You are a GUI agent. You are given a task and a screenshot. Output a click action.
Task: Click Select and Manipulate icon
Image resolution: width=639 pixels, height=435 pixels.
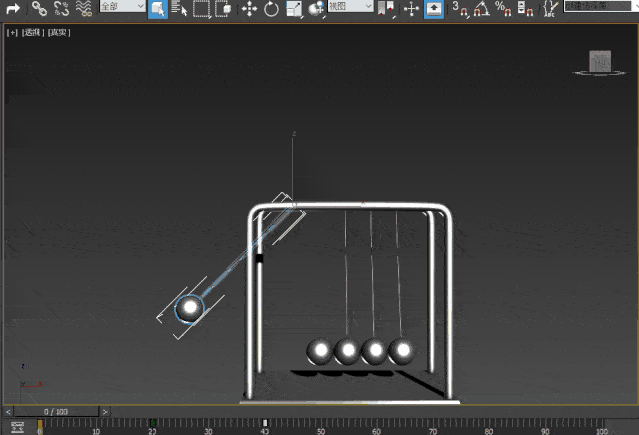[411, 9]
